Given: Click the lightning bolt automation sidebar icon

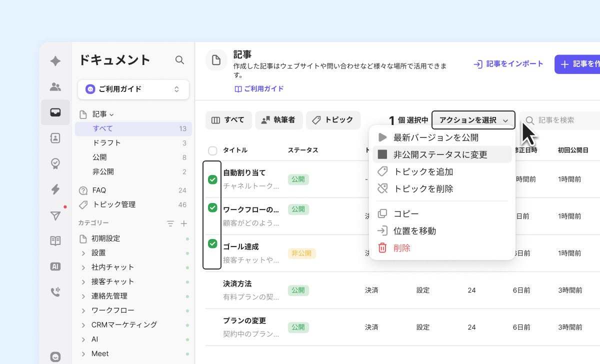Looking at the screenshot, I should [55, 189].
